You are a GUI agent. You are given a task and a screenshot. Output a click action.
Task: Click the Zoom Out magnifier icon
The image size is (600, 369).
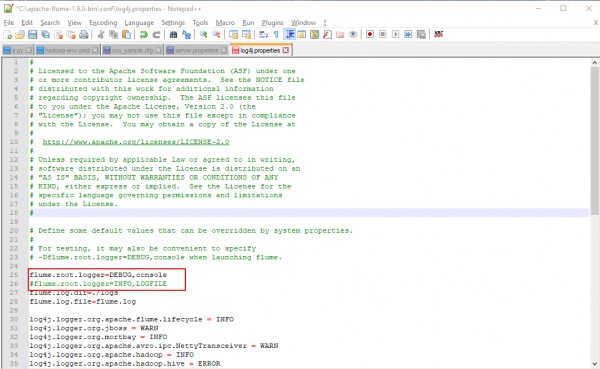(216, 35)
